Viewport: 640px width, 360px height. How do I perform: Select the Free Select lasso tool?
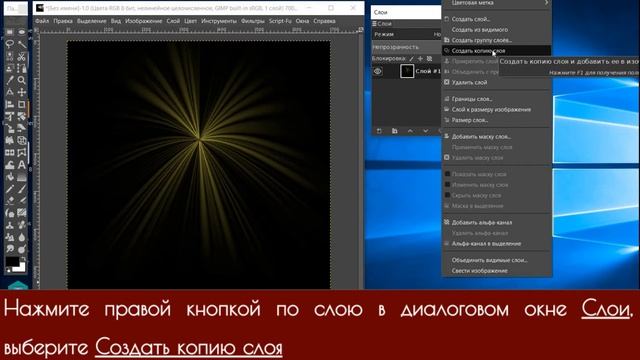coord(10,44)
